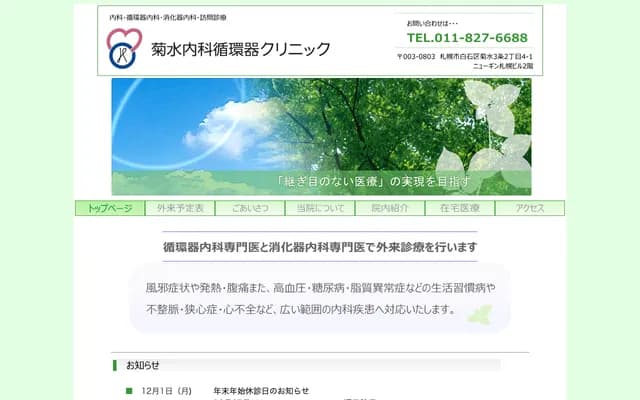
Task: Click the green bullet beside 12月1日 notice
Action: (129, 391)
